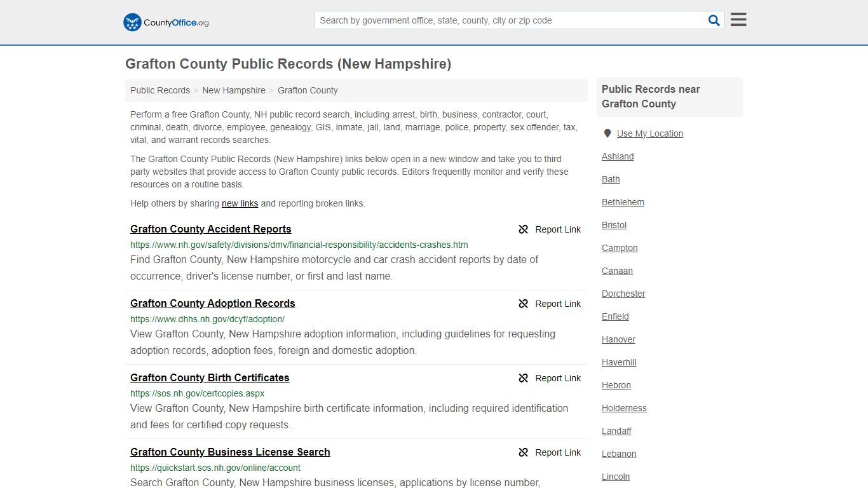Click the page title heading
Viewport: 868px width, 488px height.
[x=288, y=64]
